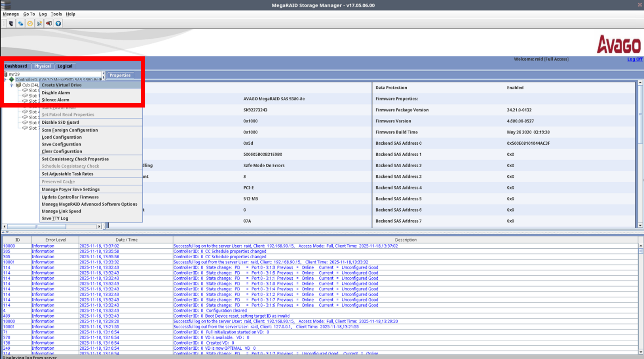644x359 pixels.
Task: Switch to the Logical tab
Action: (x=65, y=66)
